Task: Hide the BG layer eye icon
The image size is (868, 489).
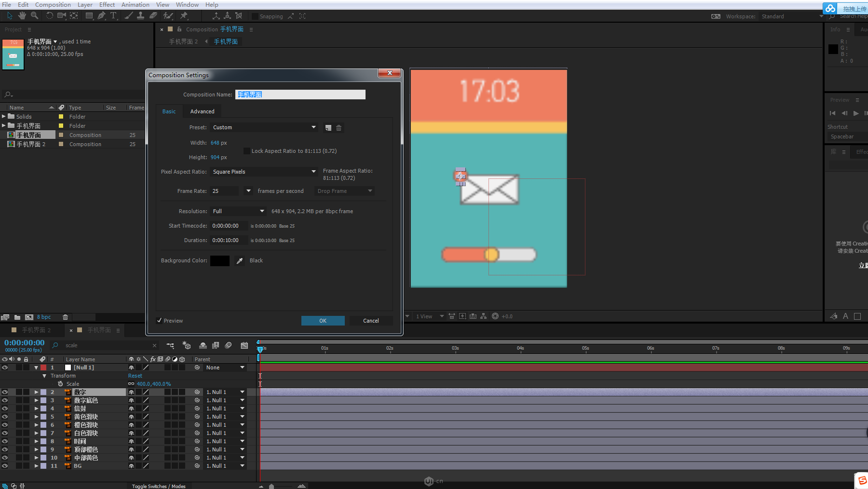Action: 5,466
